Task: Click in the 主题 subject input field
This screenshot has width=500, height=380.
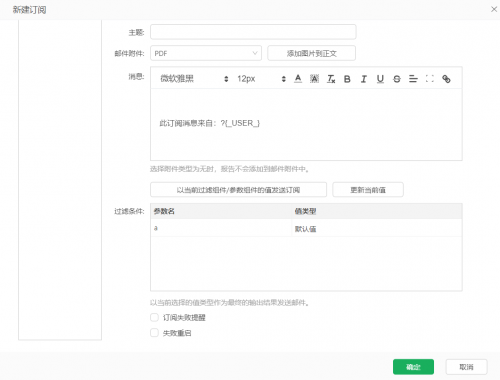Action: (253, 32)
